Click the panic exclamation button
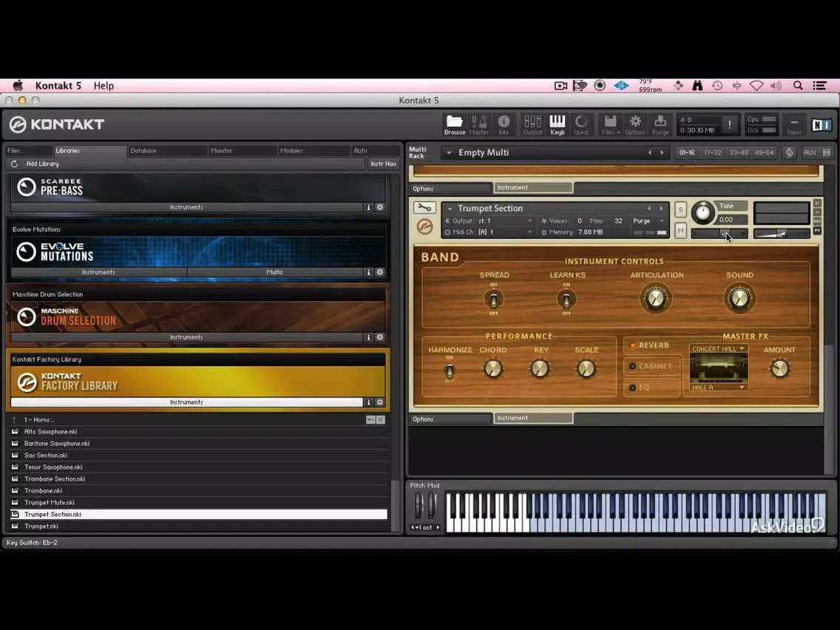Screen dimensions: 840x630 click(x=729, y=125)
